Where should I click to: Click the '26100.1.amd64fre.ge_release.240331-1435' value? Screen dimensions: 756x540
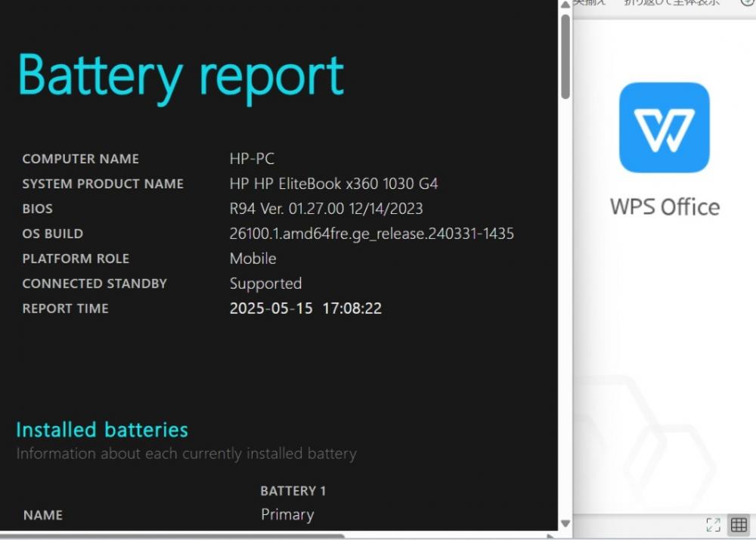(372, 234)
